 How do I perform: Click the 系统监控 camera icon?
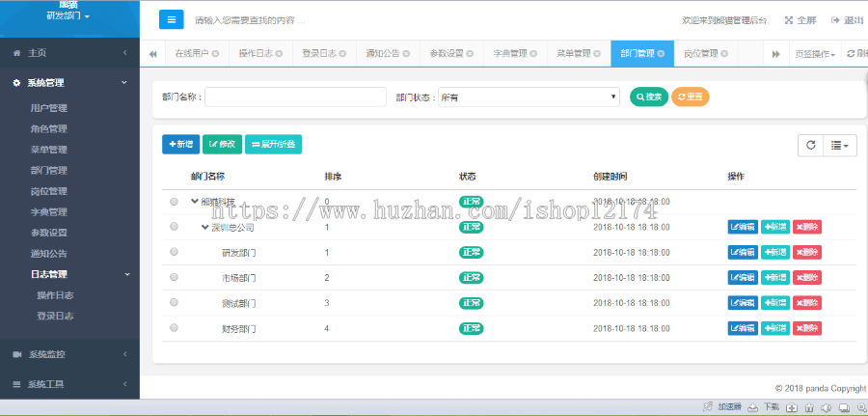click(16, 354)
